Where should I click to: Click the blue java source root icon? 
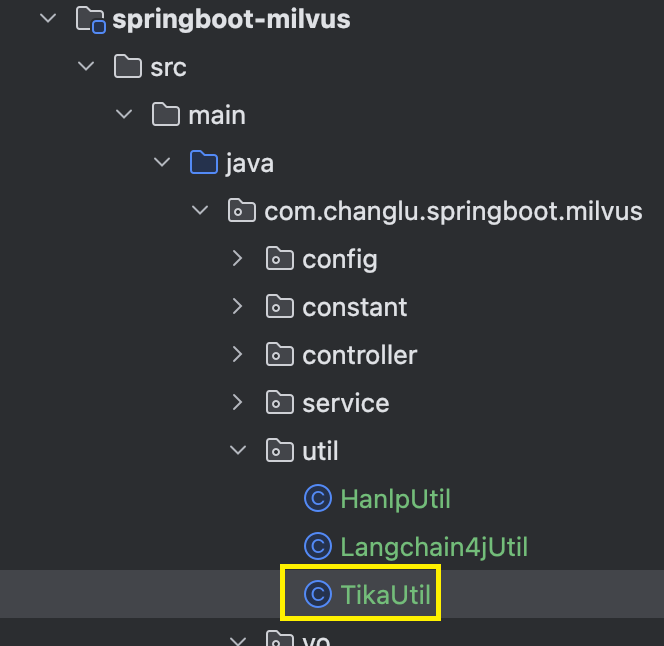tap(204, 162)
